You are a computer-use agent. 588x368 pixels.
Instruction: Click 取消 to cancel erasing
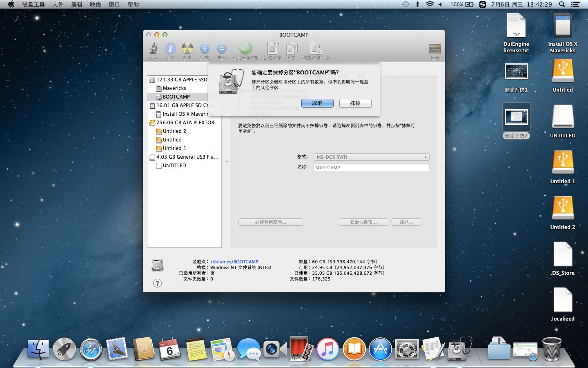(317, 103)
